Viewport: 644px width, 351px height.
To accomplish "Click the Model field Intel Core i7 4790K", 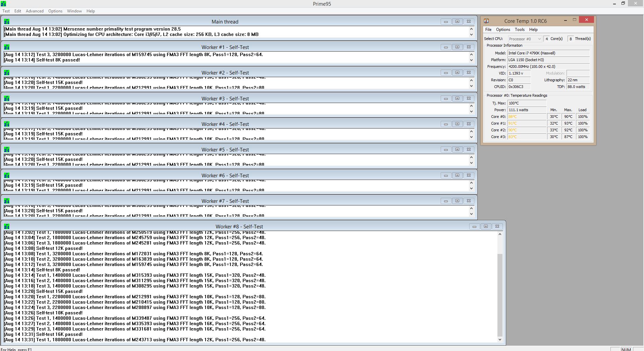I will coord(548,53).
